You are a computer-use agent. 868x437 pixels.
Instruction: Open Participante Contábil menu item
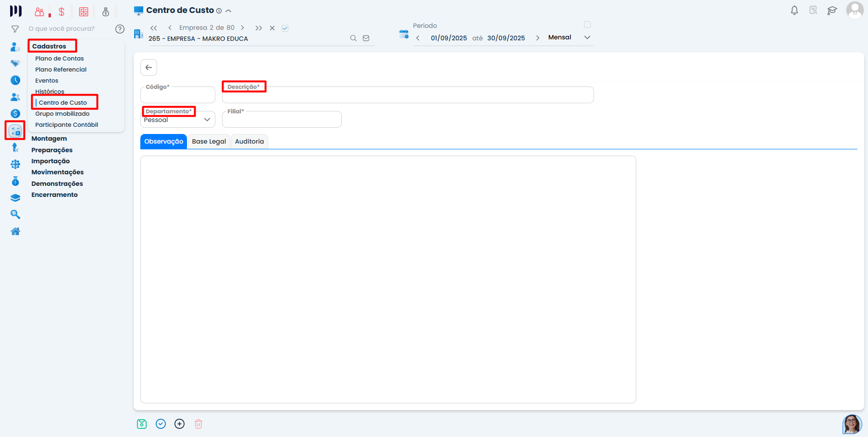(x=67, y=125)
